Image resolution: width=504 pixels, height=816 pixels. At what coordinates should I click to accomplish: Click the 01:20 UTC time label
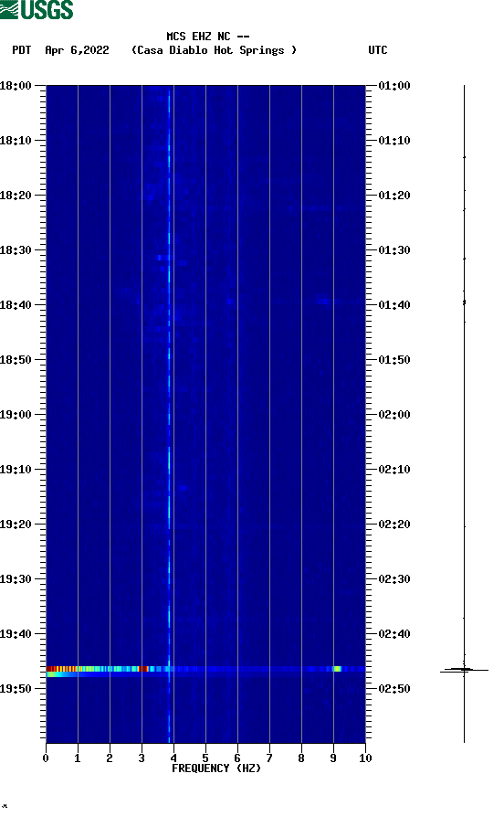pyautogui.click(x=394, y=196)
